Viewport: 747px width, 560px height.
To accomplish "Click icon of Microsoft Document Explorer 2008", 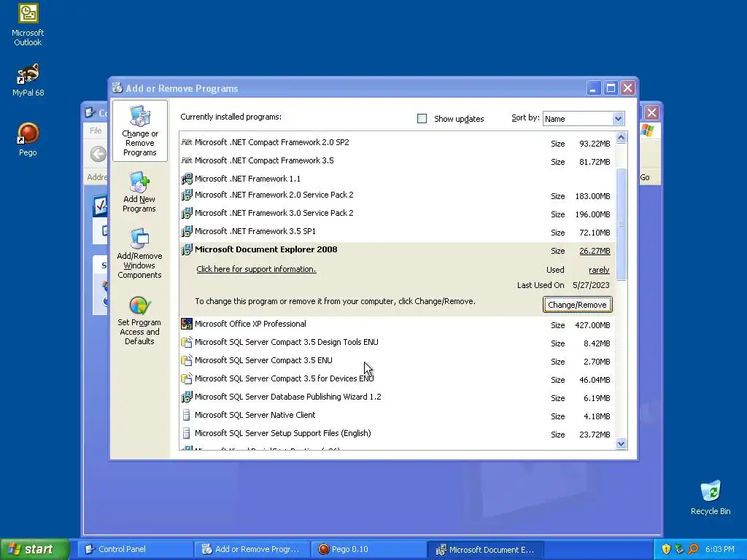I will tap(187, 249).
